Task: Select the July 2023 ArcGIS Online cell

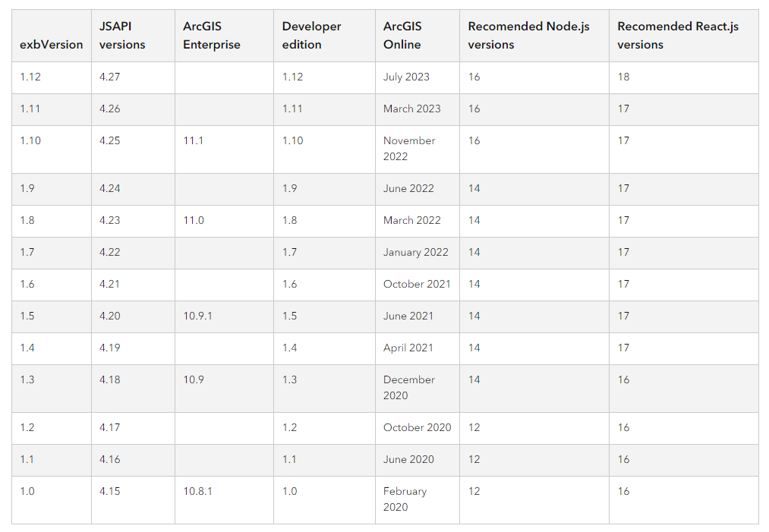Action: tap(406, 77)
